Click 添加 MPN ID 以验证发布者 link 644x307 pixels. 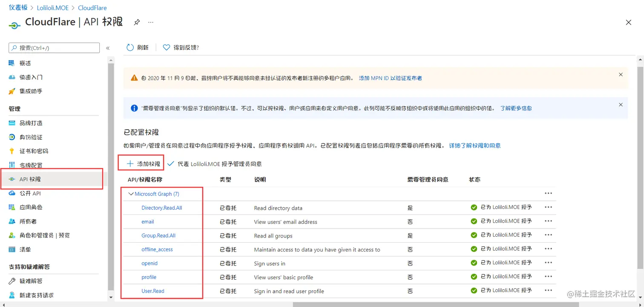pyautogui.click(x=391, y=78)
